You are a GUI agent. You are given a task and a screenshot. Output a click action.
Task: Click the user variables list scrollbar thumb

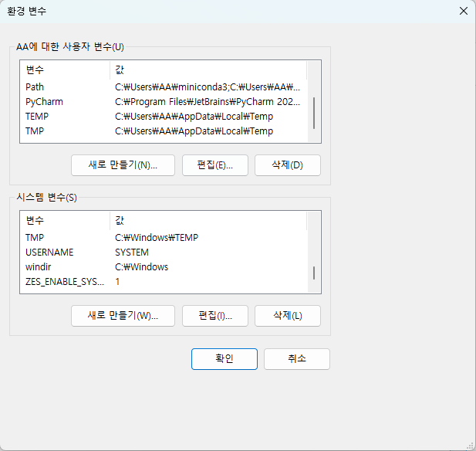click(314, 113)
